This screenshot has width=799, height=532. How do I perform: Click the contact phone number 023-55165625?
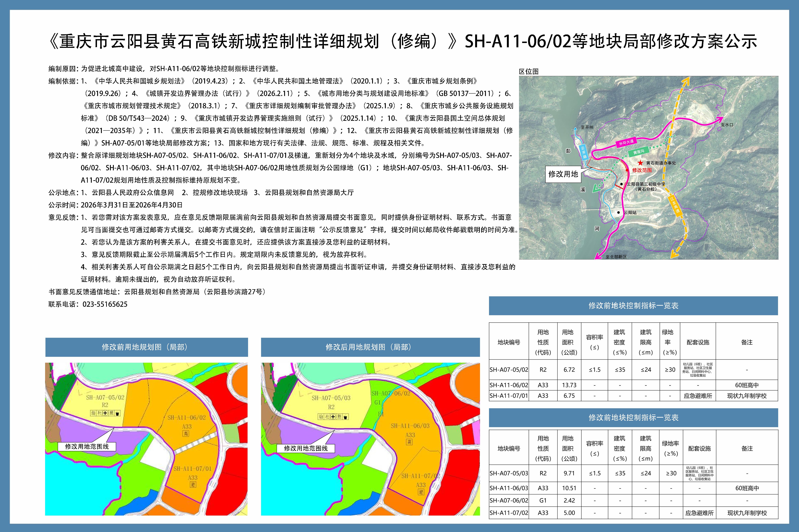[x=105, y=304]
